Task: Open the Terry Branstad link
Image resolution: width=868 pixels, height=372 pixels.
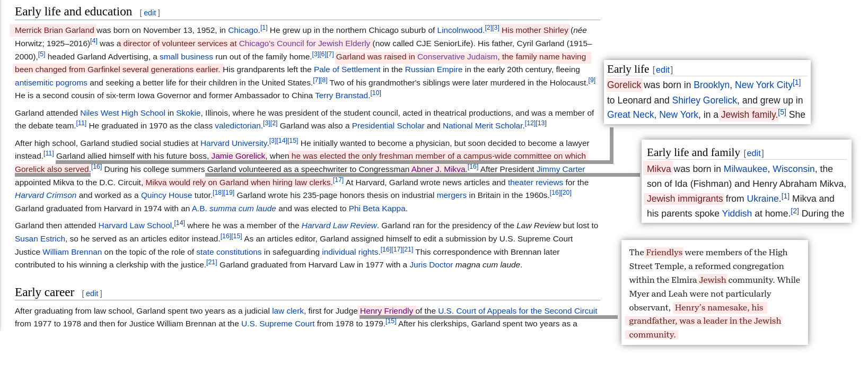Action: 341,96
